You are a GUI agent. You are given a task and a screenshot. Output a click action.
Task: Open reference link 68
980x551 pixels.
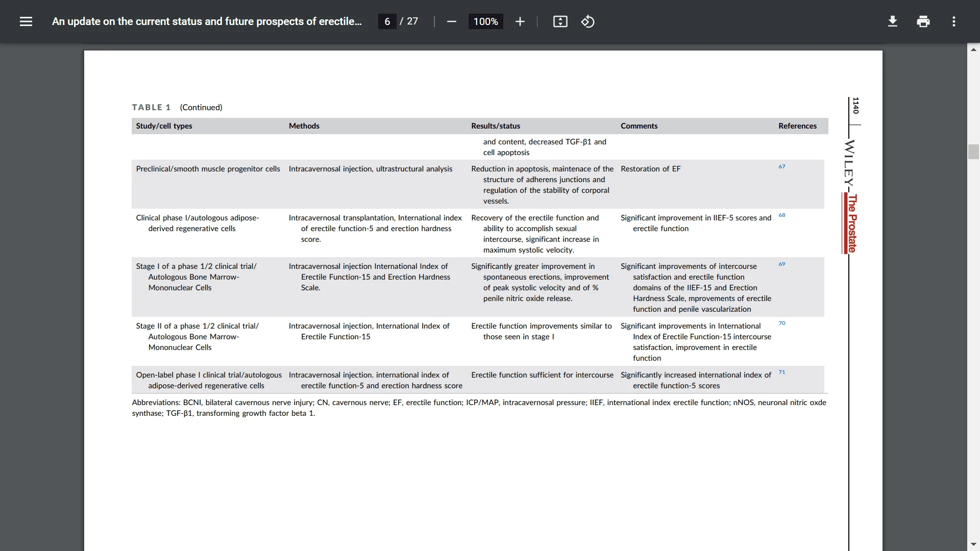coord(781,215)
